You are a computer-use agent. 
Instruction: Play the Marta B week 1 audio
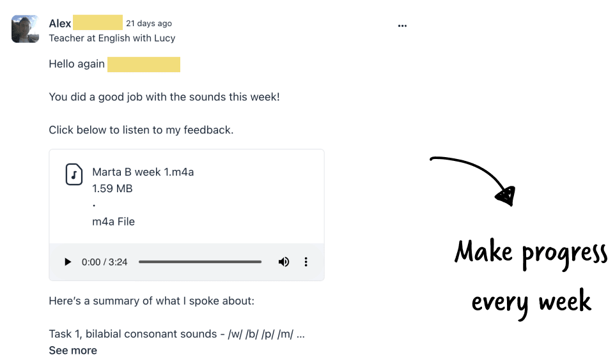pos(68,262)
